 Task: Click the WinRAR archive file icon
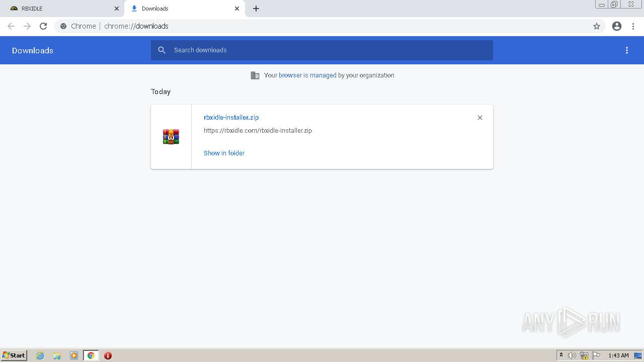pos(171,137)
